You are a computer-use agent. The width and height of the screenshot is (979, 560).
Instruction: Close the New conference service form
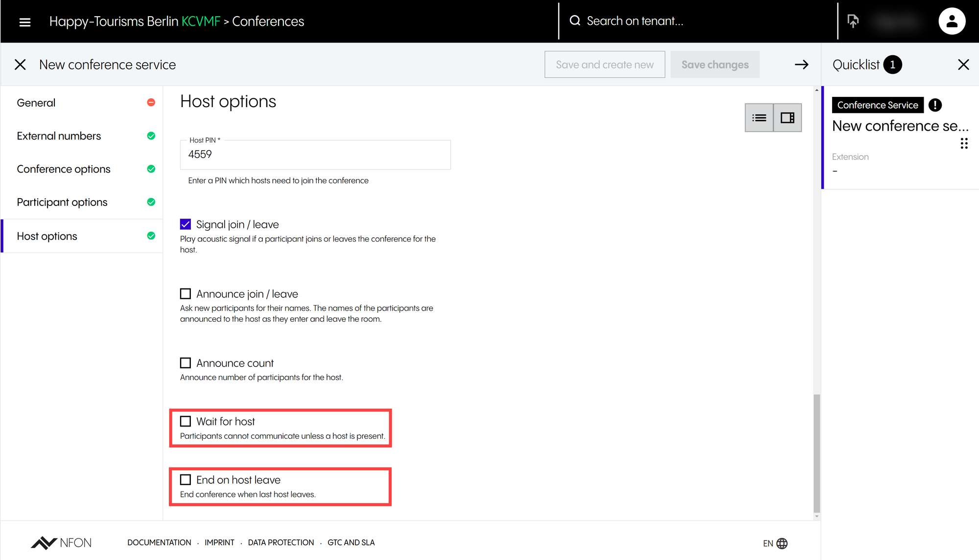(x=20, y=65)
